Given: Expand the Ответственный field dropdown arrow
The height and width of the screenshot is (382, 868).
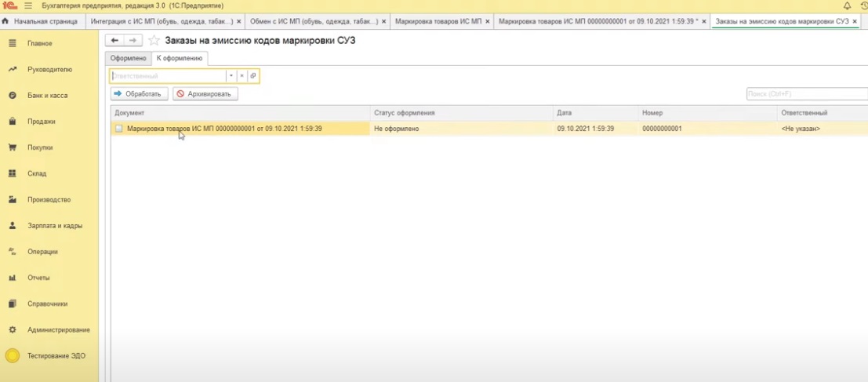Looking at the screenshot, I should click(231, 76).
